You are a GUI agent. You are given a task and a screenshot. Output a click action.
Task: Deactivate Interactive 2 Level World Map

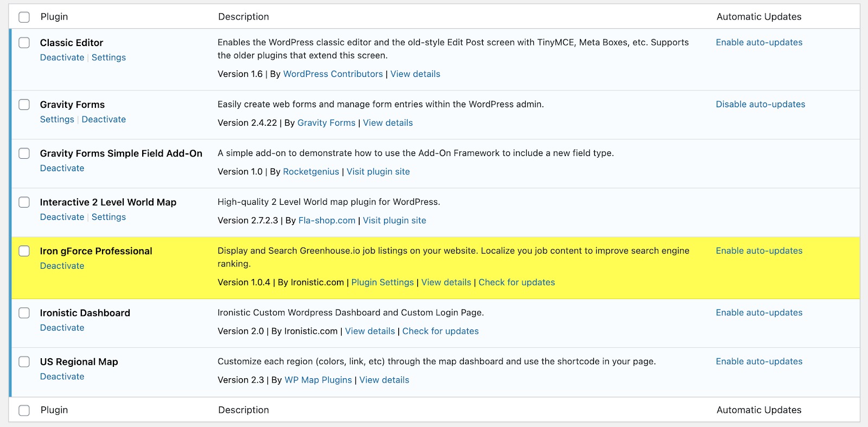[62, 217]
